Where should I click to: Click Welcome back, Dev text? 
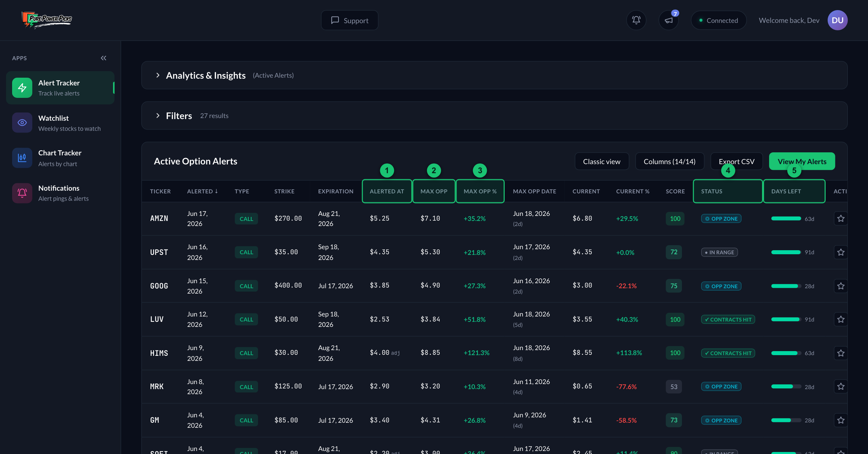(789, 20)
